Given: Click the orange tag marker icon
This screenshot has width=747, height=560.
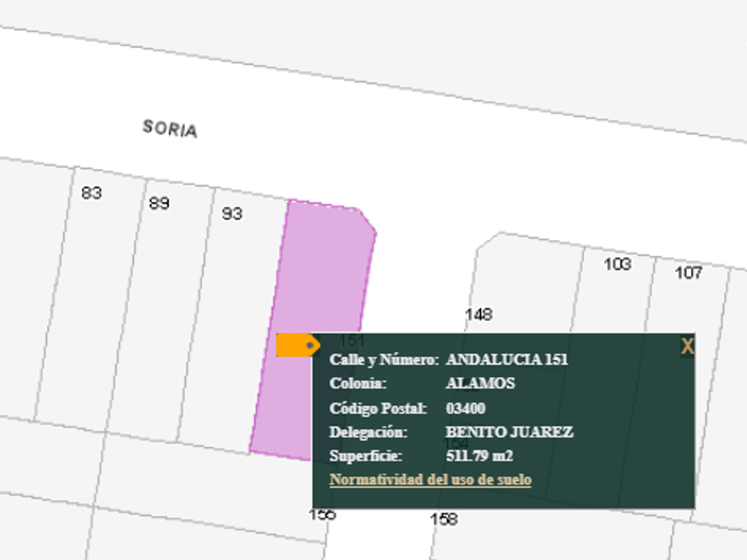Looking at the screenshot, I should (x=297, y=345).
